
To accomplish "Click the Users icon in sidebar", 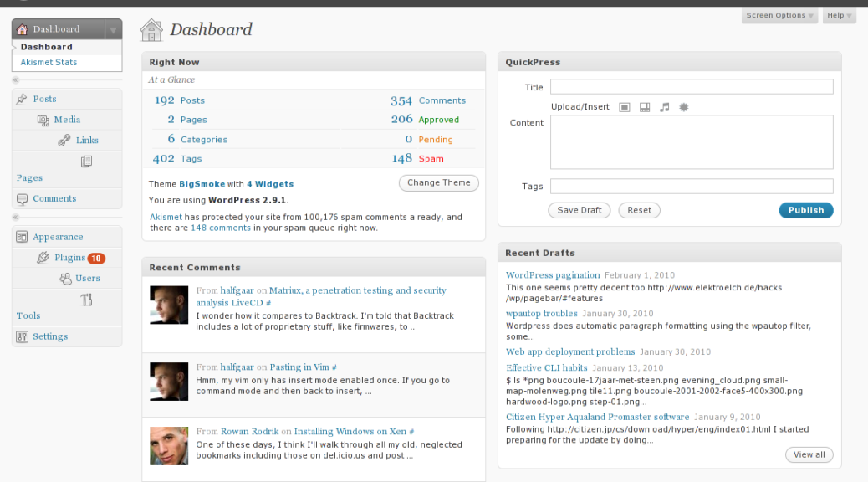I will pos(65,279).
